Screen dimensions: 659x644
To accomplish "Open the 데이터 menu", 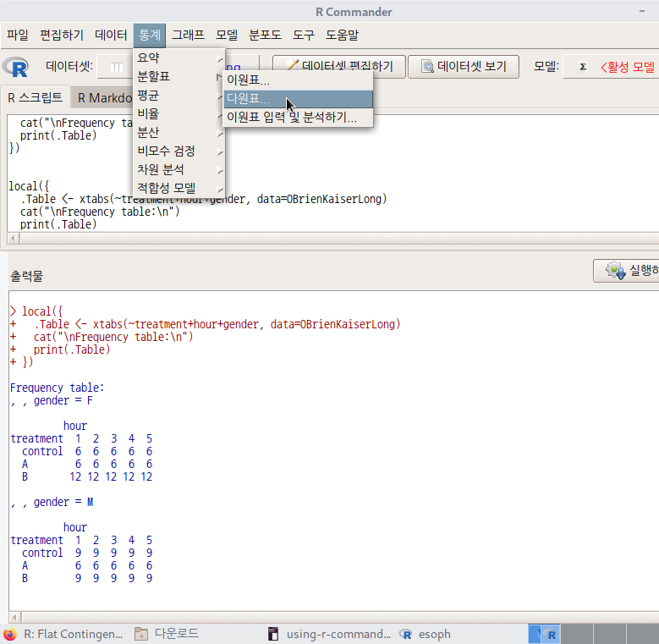I will pos(111,35).
